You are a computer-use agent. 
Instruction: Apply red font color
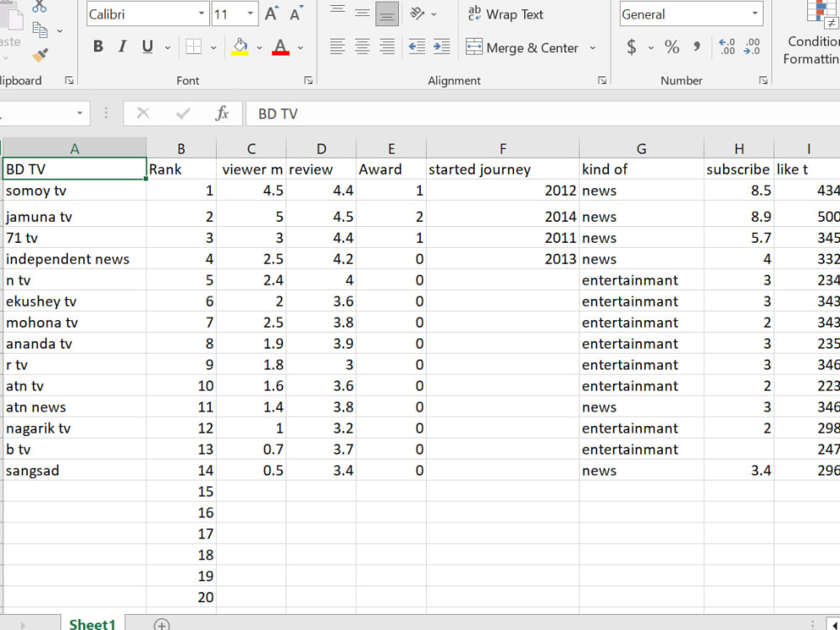[281, 47]
